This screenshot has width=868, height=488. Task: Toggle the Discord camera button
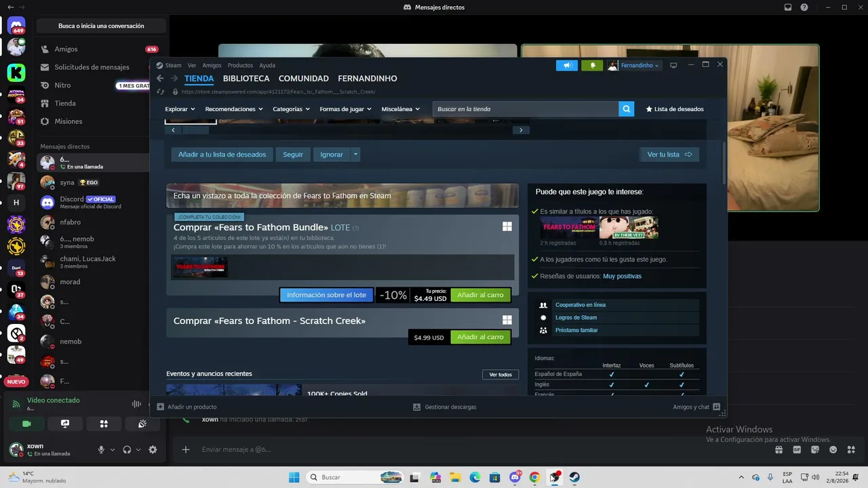click(x=26, y=424)
